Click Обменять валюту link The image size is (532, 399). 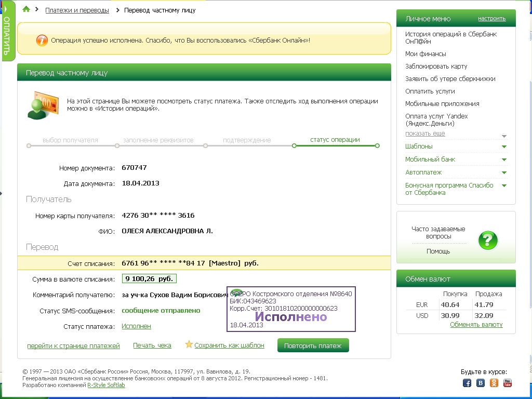476,325
